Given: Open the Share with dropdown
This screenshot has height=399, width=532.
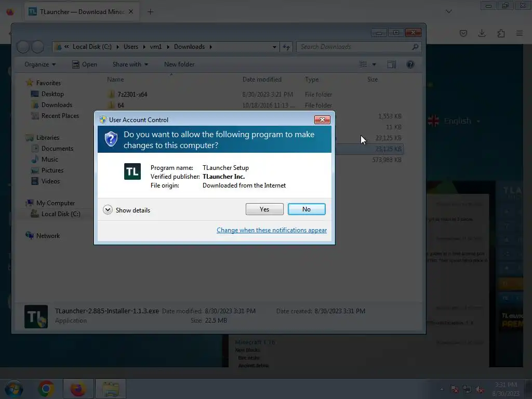Looking at the screenshot, I should [x=130, y=64].
